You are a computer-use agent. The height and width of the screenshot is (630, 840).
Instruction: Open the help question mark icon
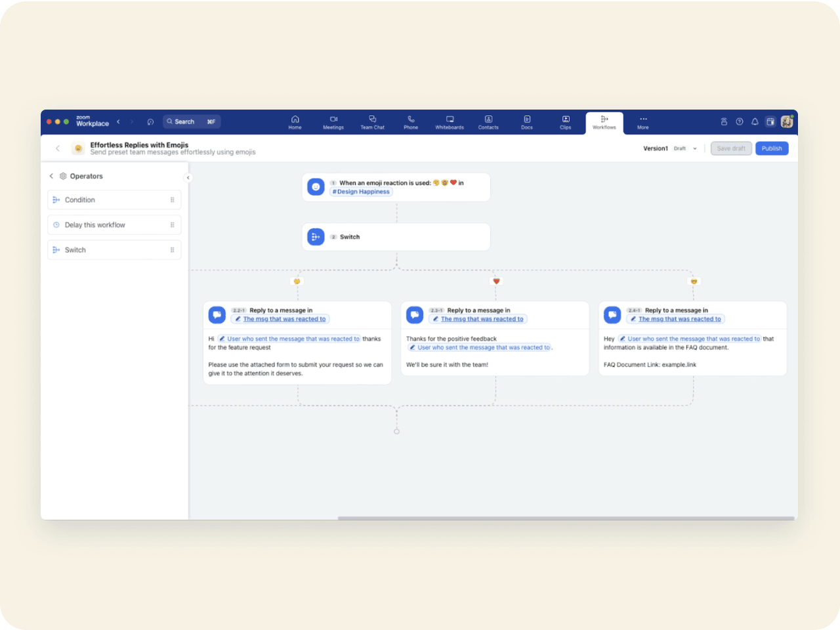pos(739,121)
